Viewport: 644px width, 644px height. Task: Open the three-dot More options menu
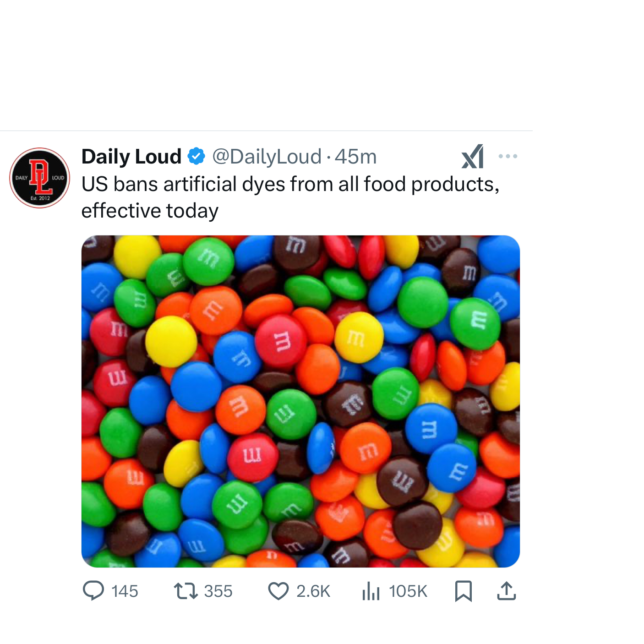point(508,157)
